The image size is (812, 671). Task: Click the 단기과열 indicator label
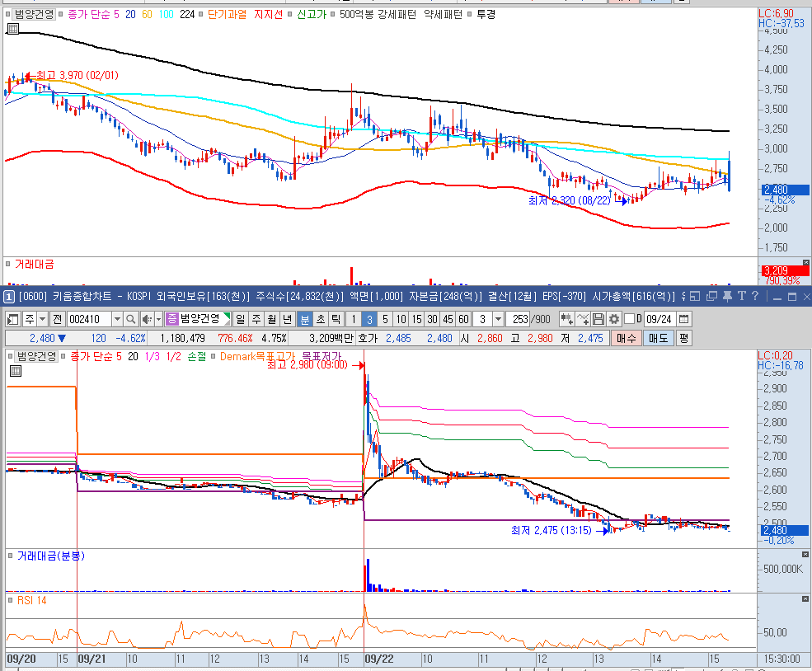(x=227, y=14)
